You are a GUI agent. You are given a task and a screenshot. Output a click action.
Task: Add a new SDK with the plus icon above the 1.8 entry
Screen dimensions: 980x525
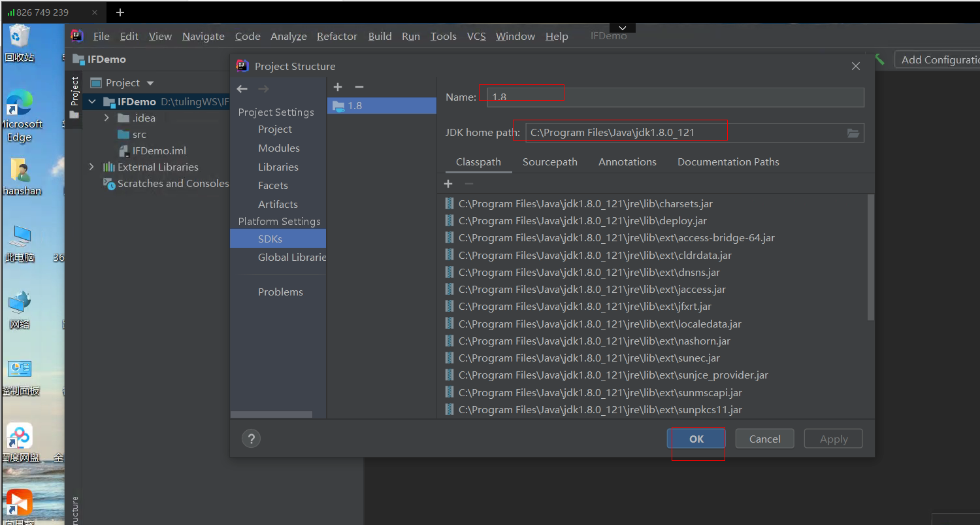coord(338,87)
